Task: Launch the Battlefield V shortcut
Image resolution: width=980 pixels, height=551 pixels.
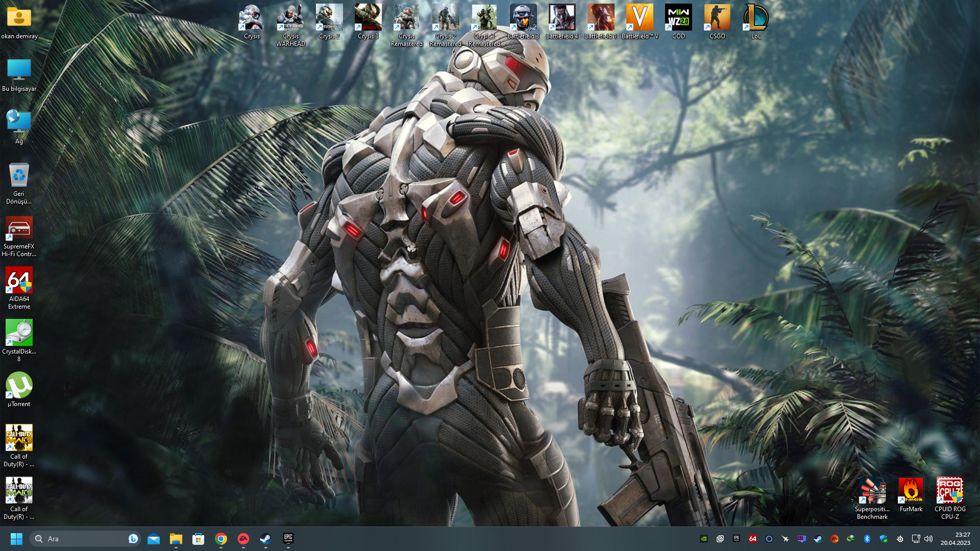Action: click(640, 18)
